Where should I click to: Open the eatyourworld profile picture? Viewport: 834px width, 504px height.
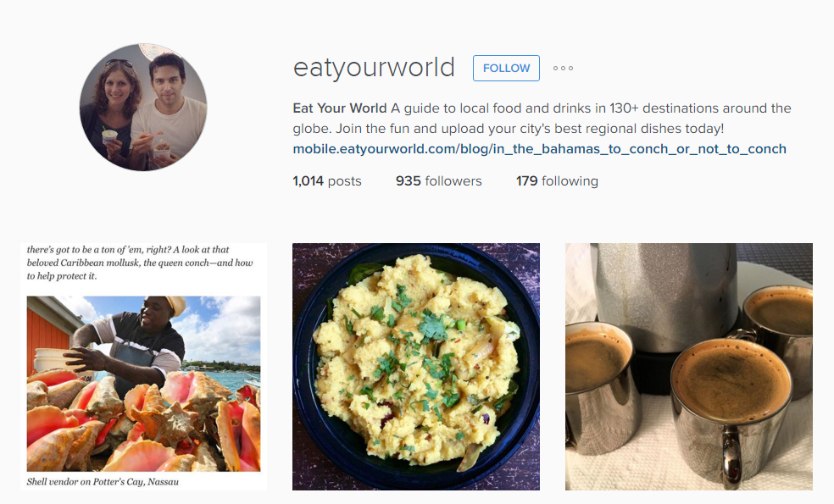[x=143, y=108]
